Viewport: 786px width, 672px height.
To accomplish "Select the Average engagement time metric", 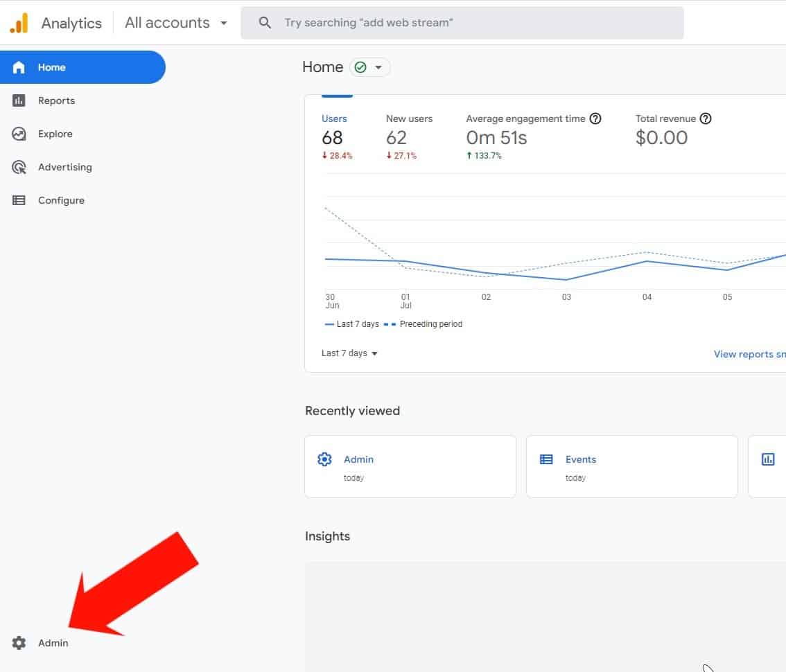I will coord(534,136).
